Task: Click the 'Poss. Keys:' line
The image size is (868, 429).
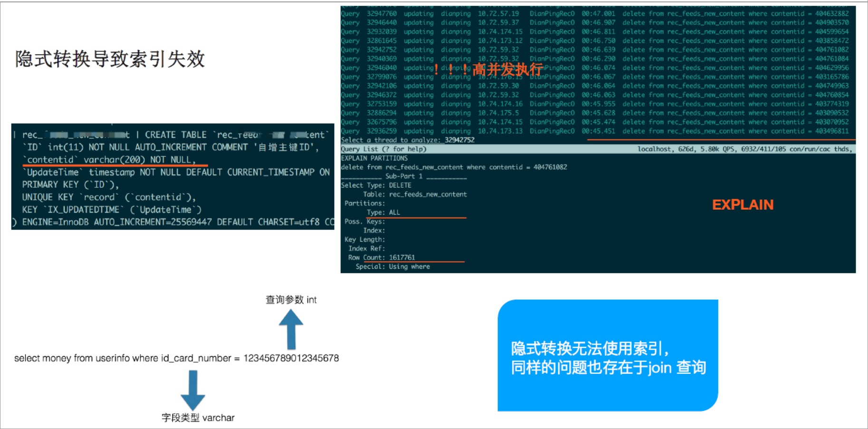Action: 365,221
